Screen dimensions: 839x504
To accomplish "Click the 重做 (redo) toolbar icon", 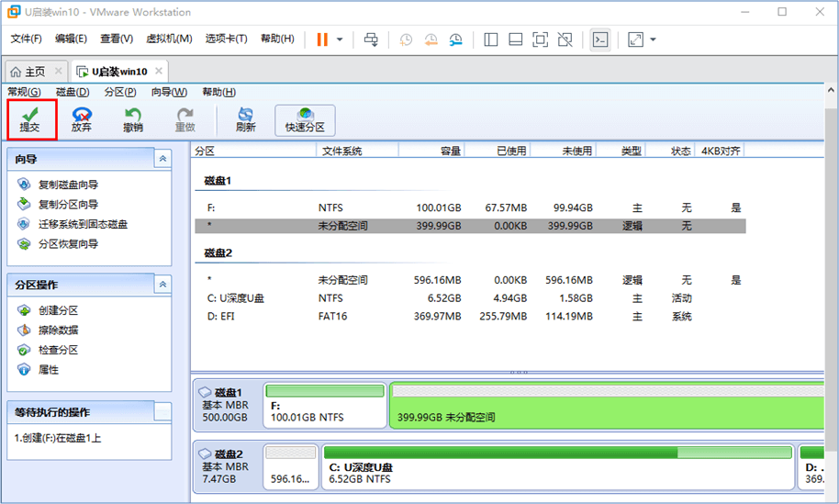I will tap(185, 120).
